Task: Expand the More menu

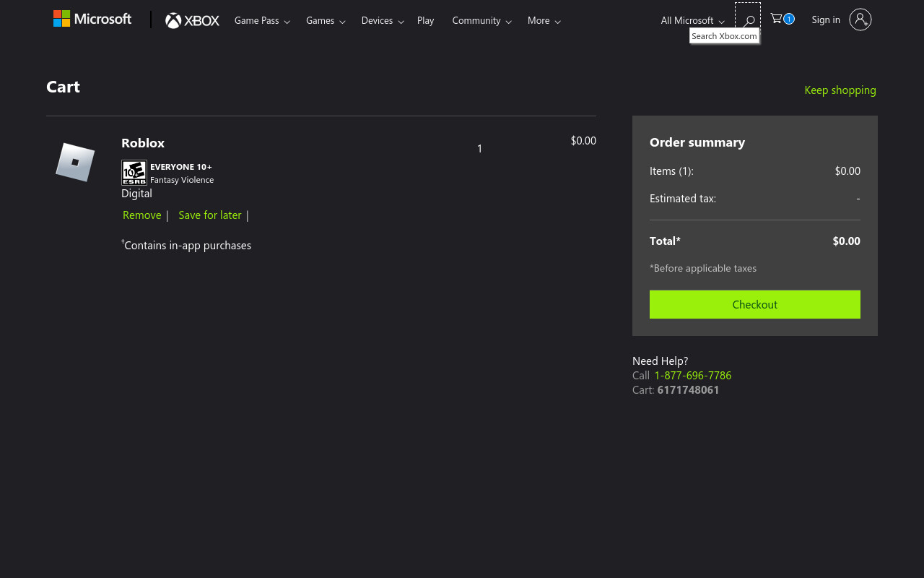Action: pos(544,20)
